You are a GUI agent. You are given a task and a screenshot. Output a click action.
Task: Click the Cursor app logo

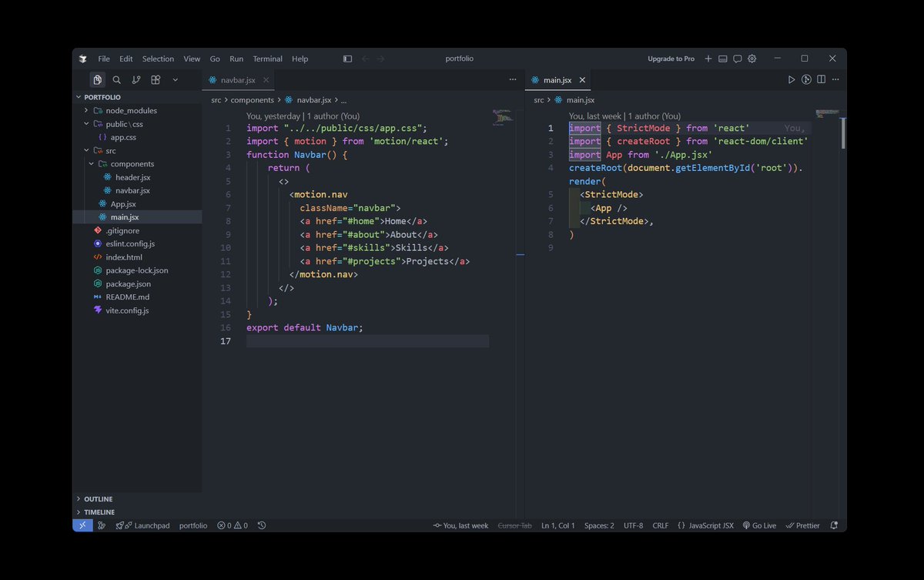(x=83, y=59)
